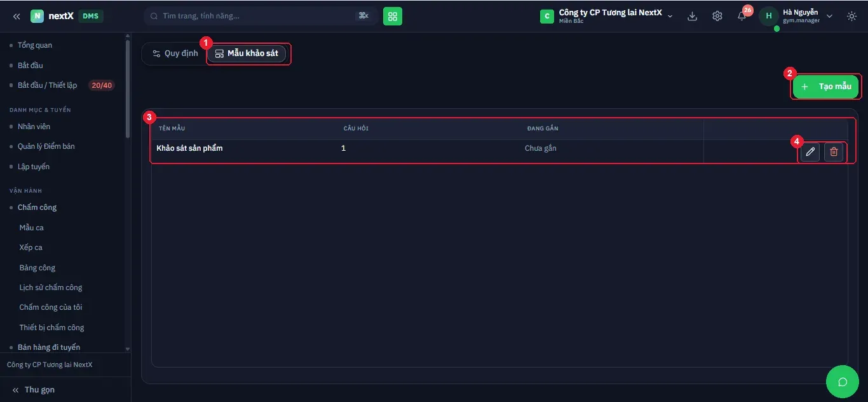Click the CÂU HỎI column header
The image size is (868, 402).
[x=356, y=128]
